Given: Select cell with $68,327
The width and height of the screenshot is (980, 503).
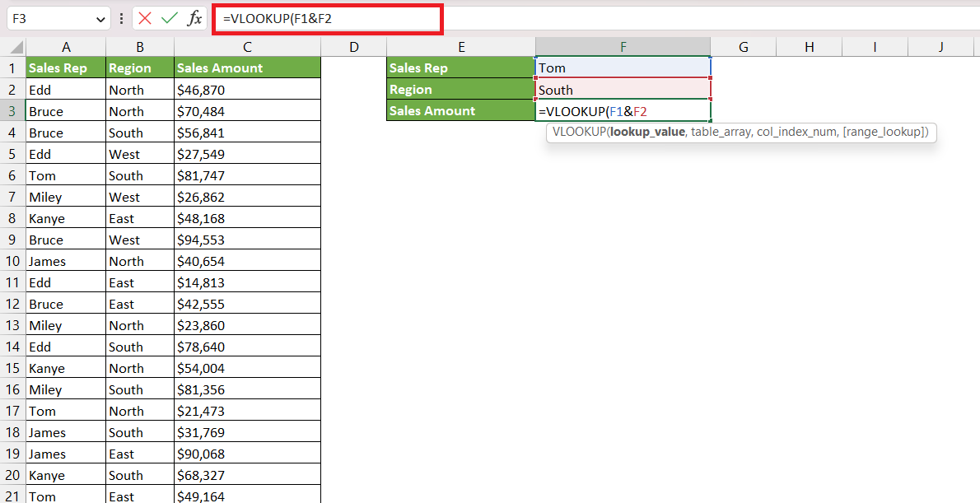Looking at the screenshot, I should tap(248, 476).
